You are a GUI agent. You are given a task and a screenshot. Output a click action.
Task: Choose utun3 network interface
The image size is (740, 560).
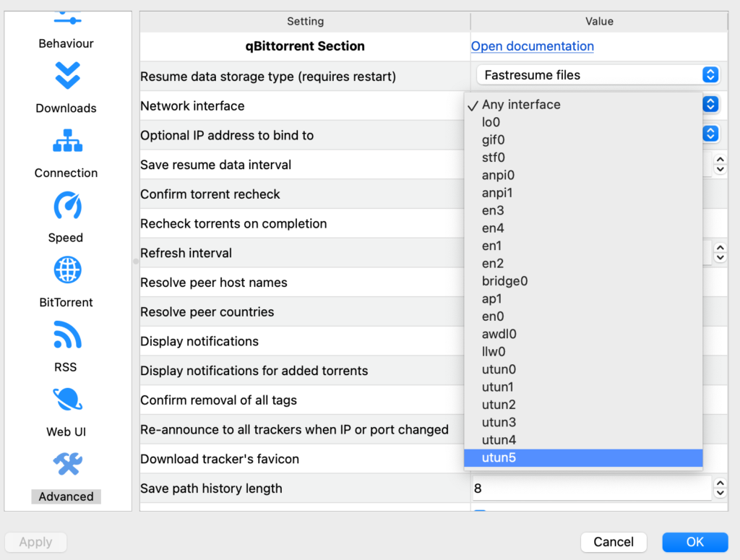583,422
